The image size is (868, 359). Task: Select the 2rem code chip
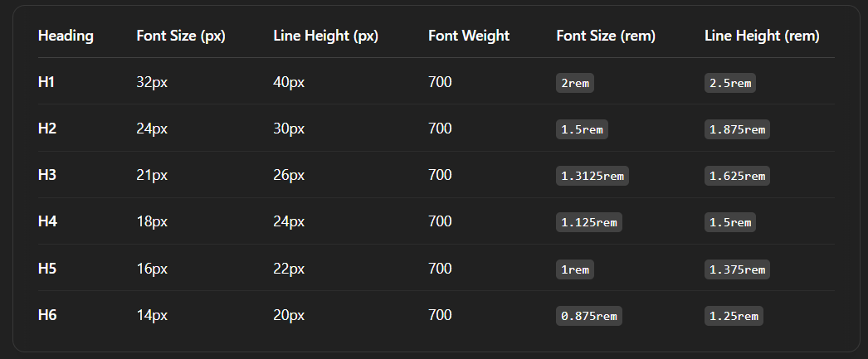(x=574, y=83)
